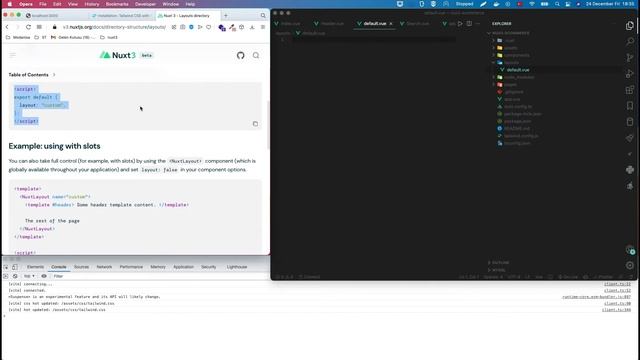Click the search icon on the Nuxt docs header

[256, 56]
